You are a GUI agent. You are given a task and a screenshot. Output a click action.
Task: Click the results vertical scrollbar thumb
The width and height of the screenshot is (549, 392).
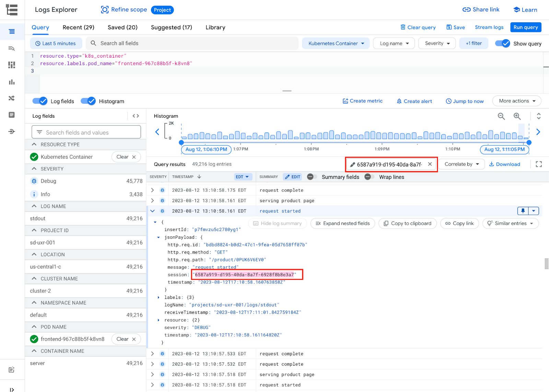(x=546, y=264)
